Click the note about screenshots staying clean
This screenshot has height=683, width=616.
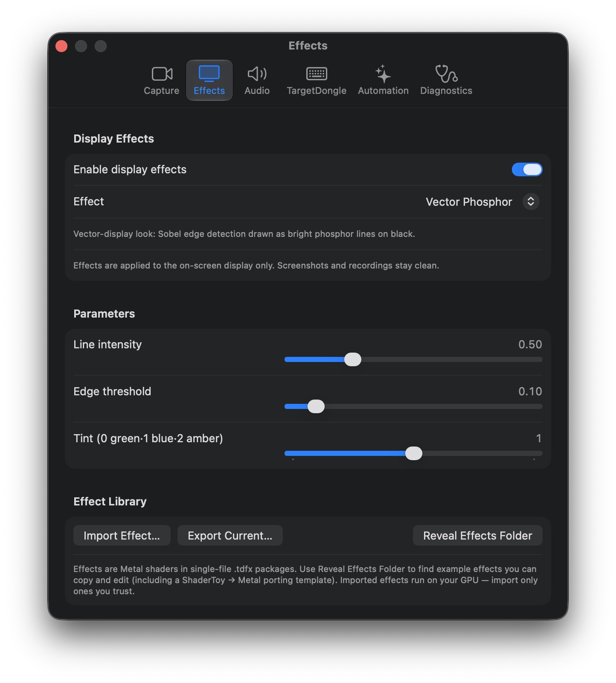coord(256,266)
